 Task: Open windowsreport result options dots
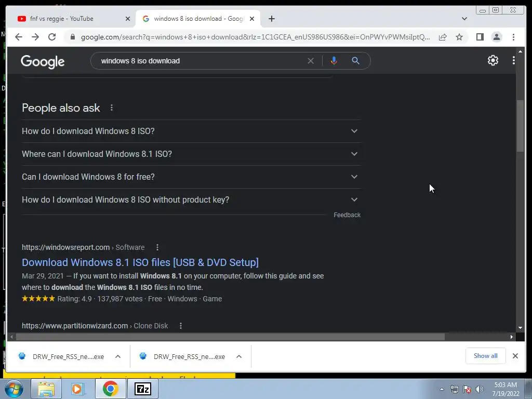tap(157, 247)
